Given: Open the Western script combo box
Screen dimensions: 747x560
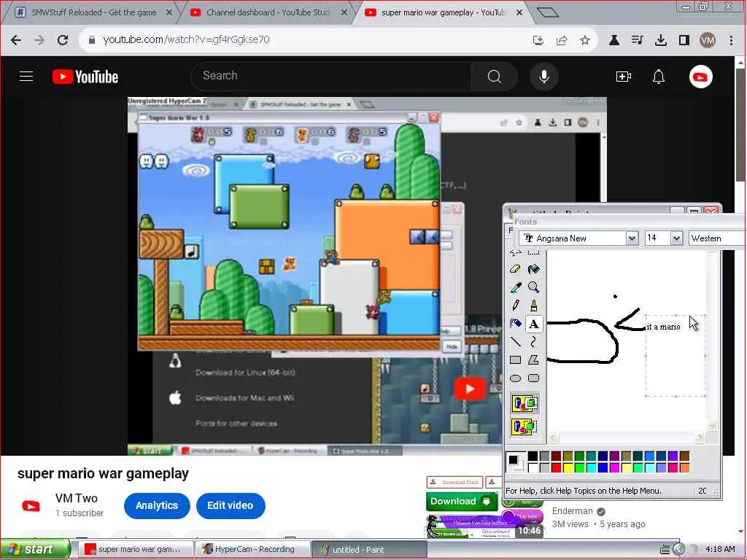Looking at the screenshot, I should (717, 238).
